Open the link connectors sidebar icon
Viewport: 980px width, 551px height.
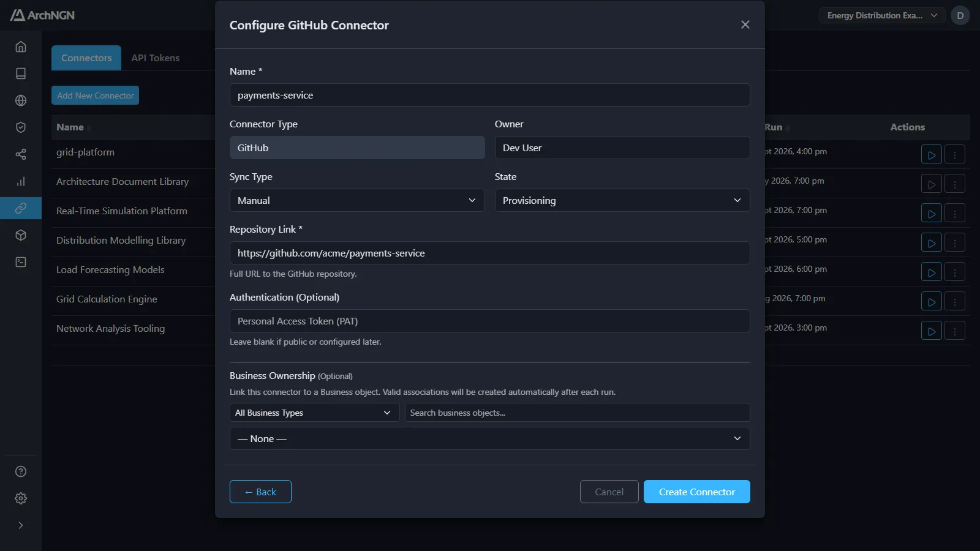point(21,208)
